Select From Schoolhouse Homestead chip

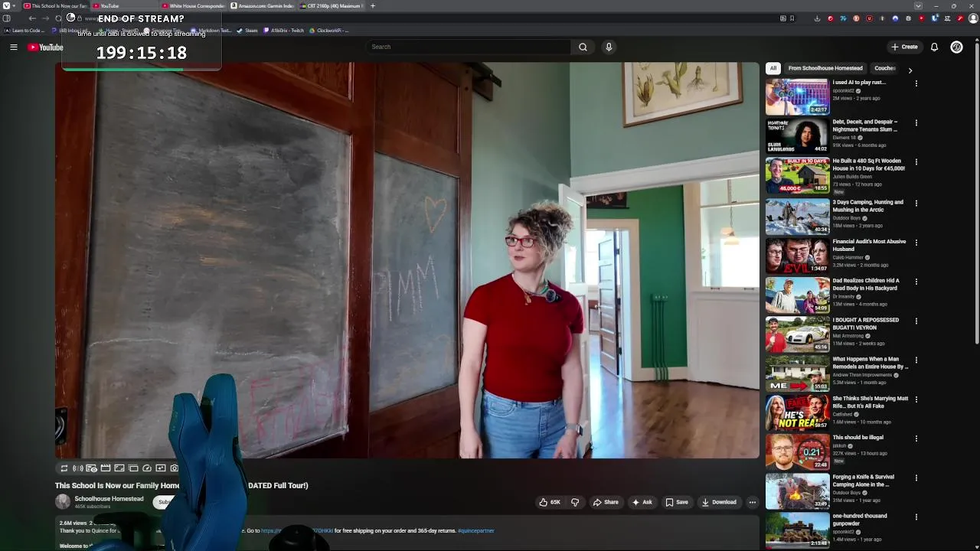[825, 68]
